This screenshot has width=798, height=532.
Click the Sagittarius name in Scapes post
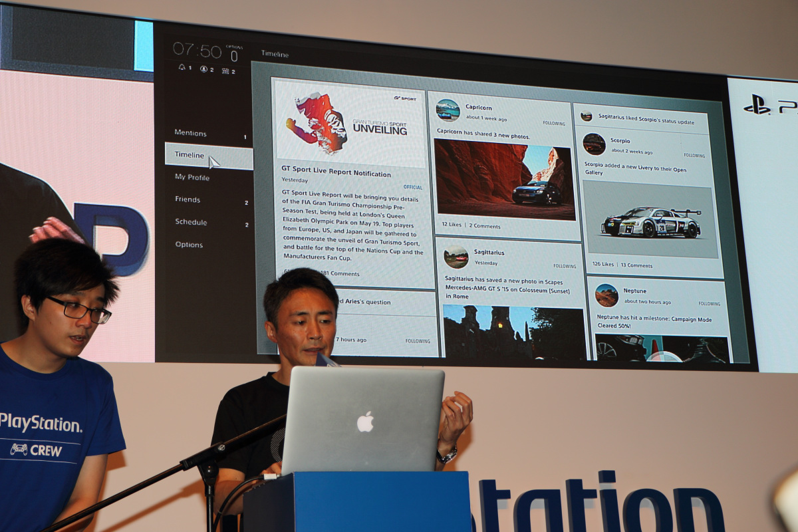(x=489, y=253)
